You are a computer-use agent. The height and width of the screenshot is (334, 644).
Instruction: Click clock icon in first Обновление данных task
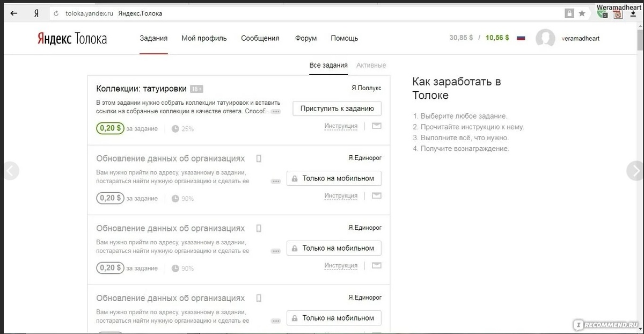(175, 199)
